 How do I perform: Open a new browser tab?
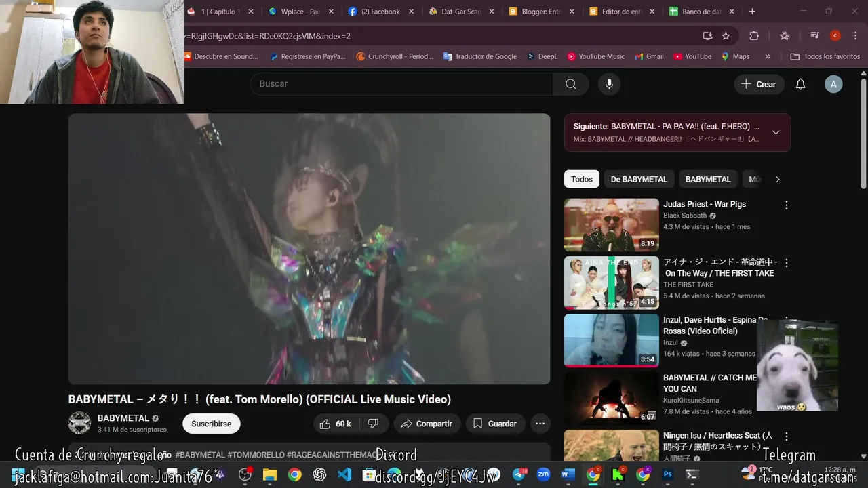point(752,12)
